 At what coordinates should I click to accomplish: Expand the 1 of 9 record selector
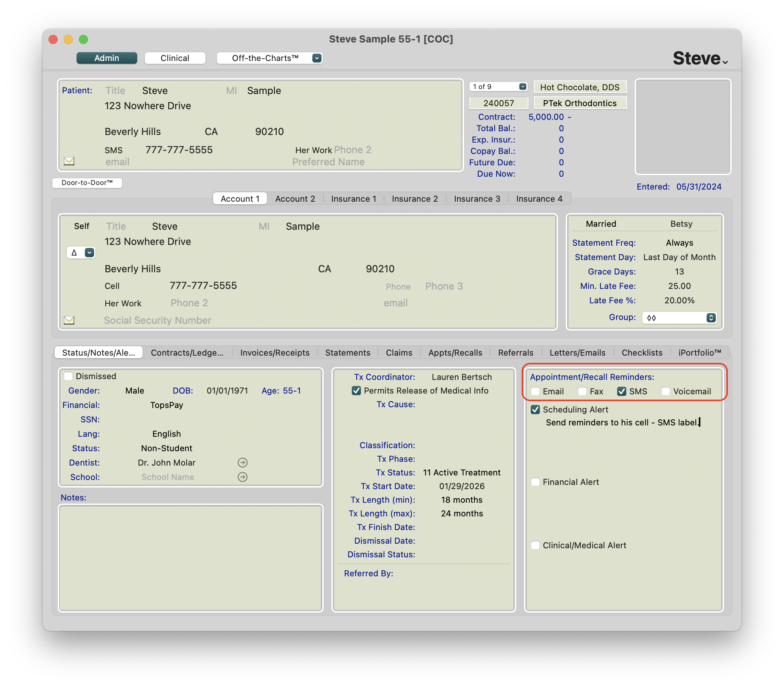point(522,87)
